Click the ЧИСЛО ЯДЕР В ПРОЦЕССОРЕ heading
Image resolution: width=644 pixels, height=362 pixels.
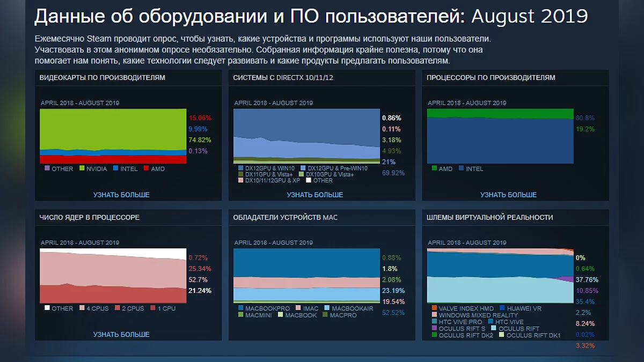[90, 217]
